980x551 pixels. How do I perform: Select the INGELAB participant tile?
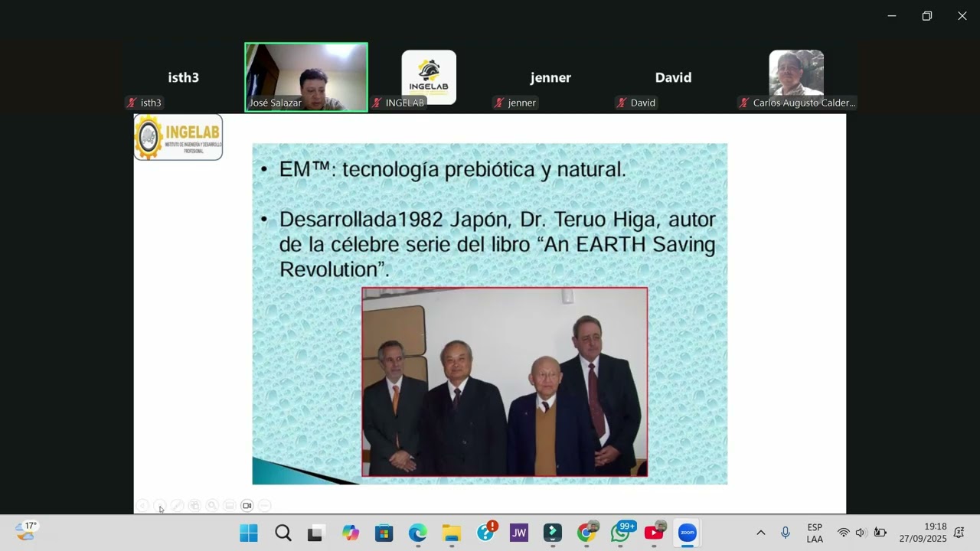tap(429, 77)
